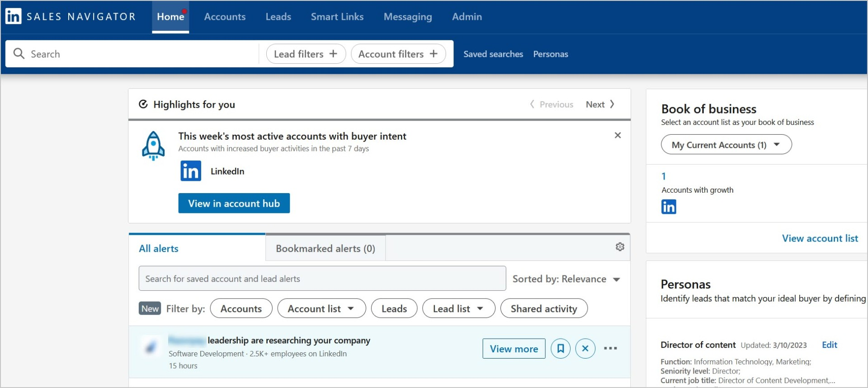The height and width of the screenshot is (388, 868).
Task: Click the search magnifier icon
Action: click(x=19, y=54)
